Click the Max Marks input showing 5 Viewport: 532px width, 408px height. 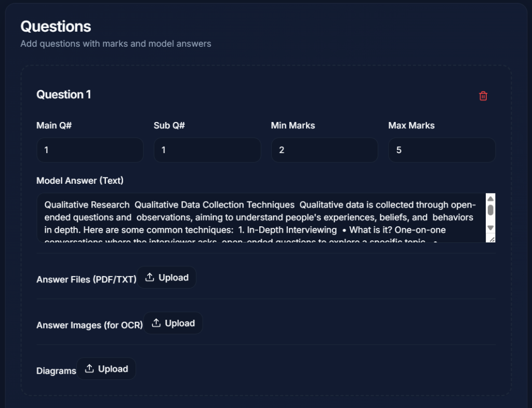tap(442, 150)
